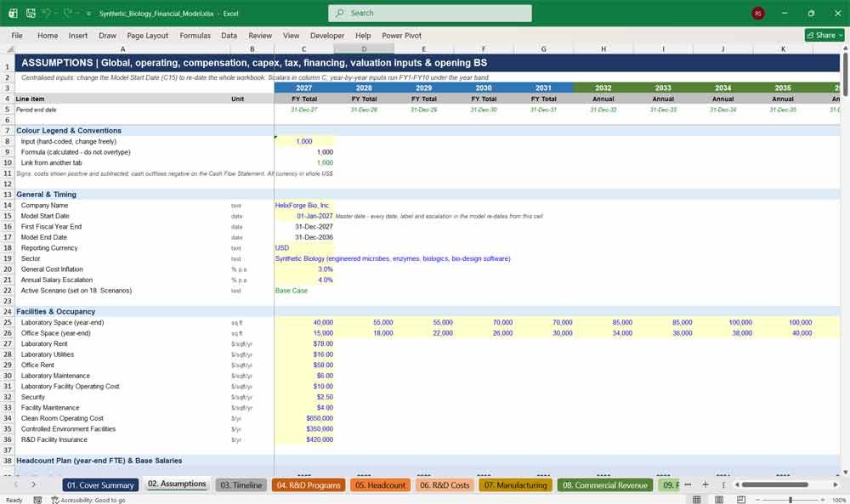Switch to Page Break Preview icon
Image resolution: width=850 pixels, height=504 pixels.
coord(741,500)
